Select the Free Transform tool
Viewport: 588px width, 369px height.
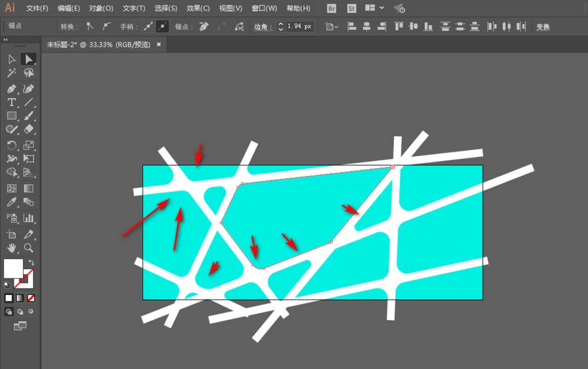tap(28, 159)
